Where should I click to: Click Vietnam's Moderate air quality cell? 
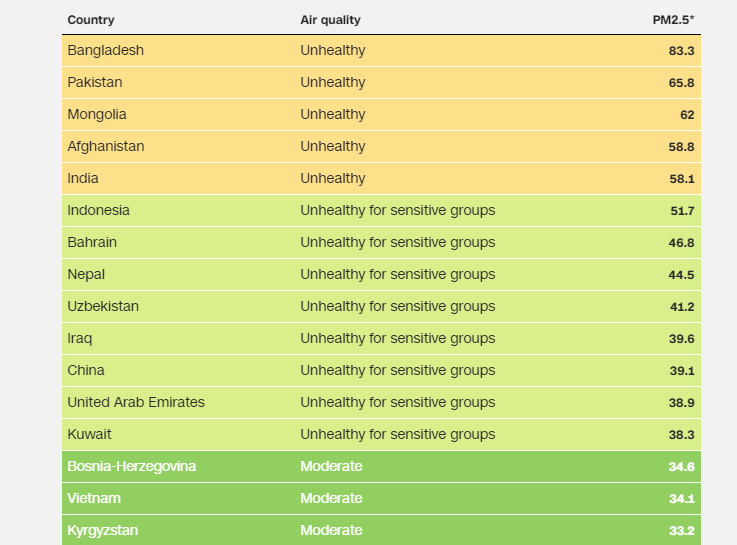(331, 498)
